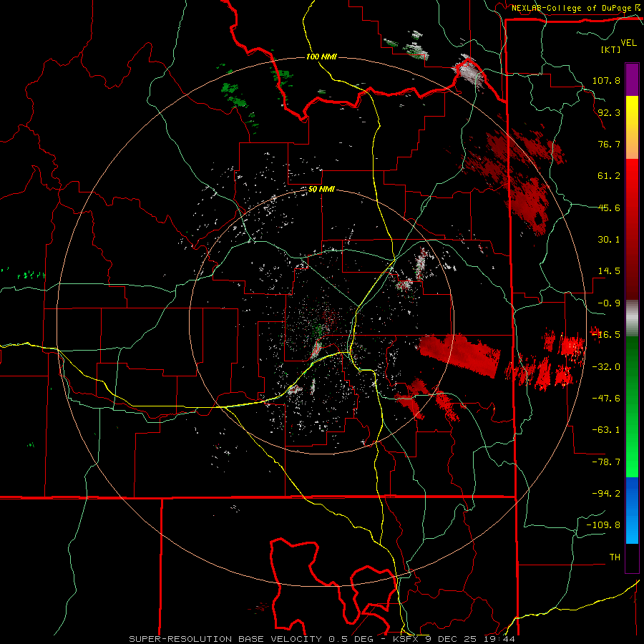Viewport: 644px width, 644px height.
Task: Click the -63.1 velocity scale value
Action: (x=606, y=430)
